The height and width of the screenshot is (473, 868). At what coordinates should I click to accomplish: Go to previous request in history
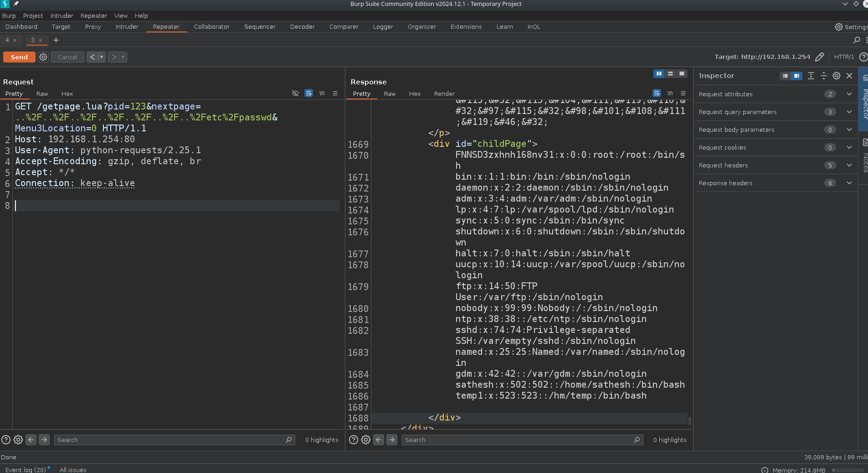click(x=92, y=57)
